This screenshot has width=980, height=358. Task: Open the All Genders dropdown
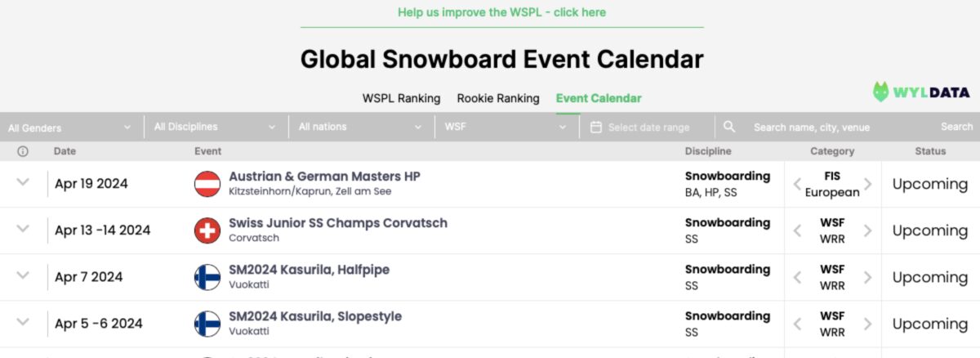[x=70, y=127]
